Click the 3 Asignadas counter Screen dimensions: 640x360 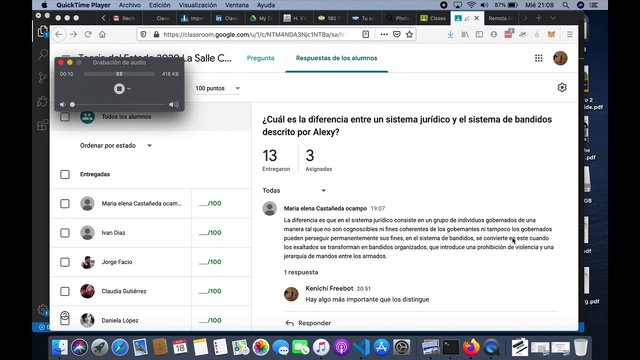click(318, 160)
